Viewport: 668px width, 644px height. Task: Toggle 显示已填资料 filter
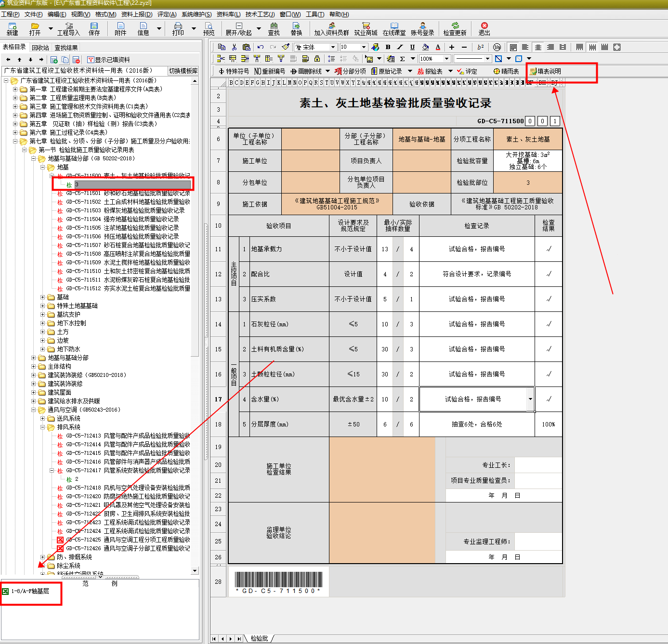[108, 60]
